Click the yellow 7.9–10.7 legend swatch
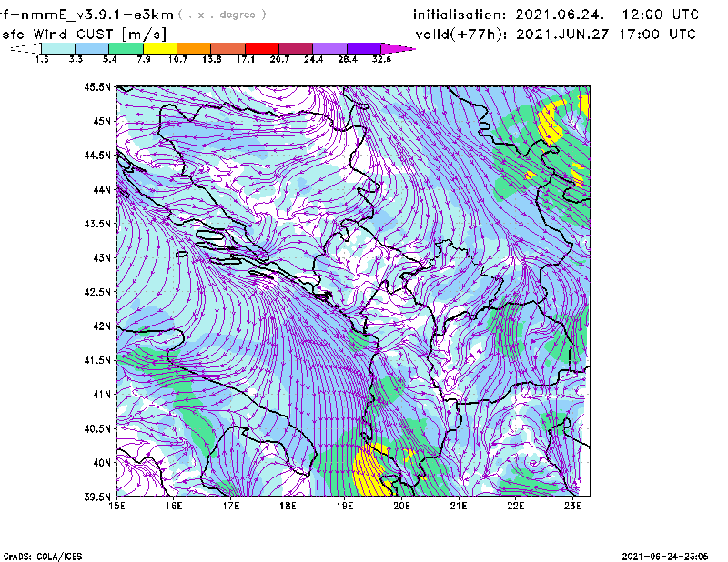Image resolution: width=728 pixels, height=562 pixels. point(160,48)
